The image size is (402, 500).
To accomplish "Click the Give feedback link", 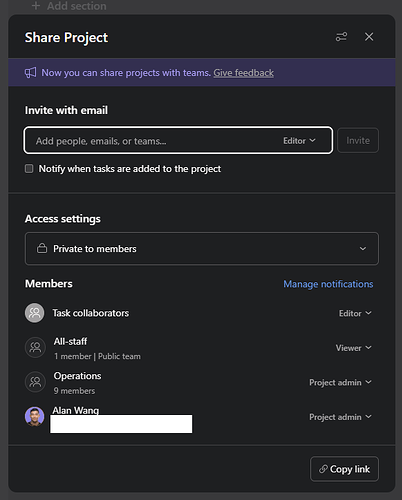I will [x=244, y=73].
